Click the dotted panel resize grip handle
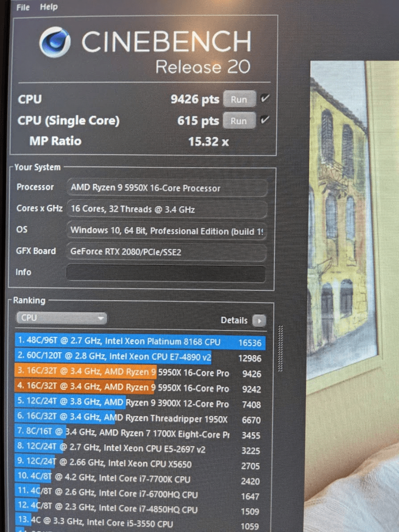This screenshot has height=532, width=399. (x=281, y=349)
